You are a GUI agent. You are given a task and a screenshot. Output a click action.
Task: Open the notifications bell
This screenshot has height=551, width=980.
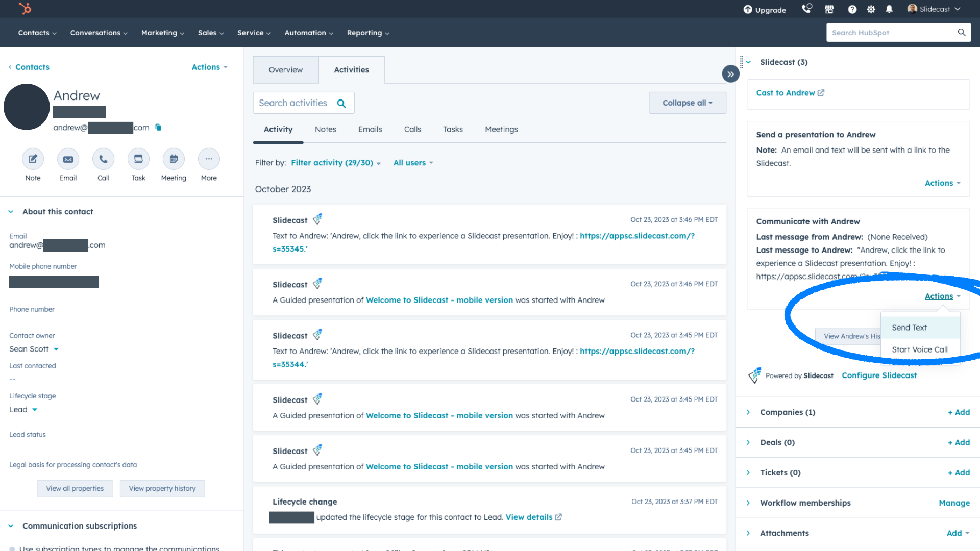(889, 9)
